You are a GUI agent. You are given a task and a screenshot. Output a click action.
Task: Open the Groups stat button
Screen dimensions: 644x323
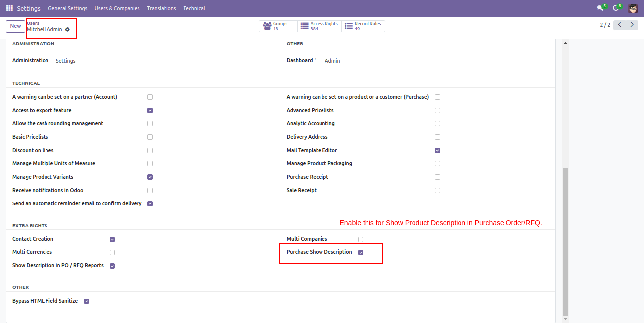[278, 26]
